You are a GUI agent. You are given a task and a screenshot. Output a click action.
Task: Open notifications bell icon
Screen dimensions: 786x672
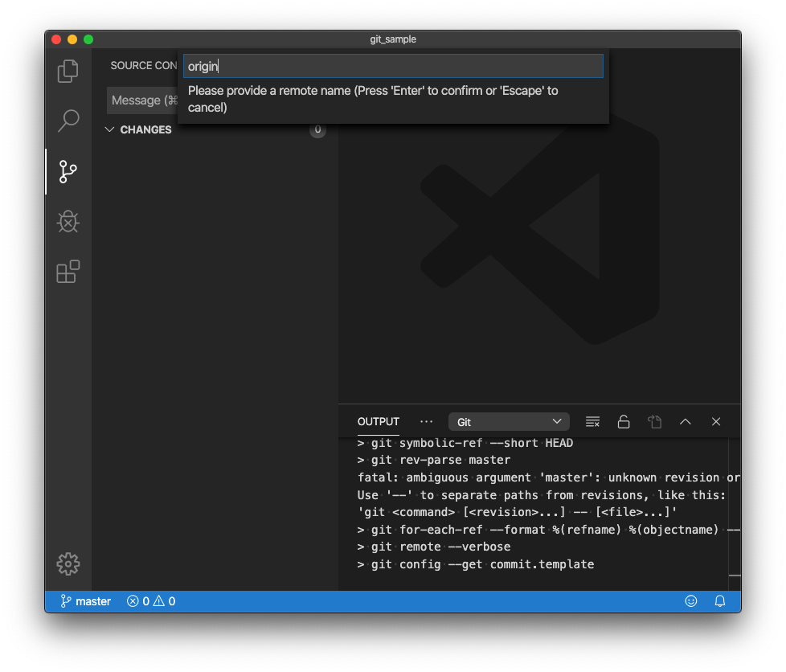click(x=720, y=601)
